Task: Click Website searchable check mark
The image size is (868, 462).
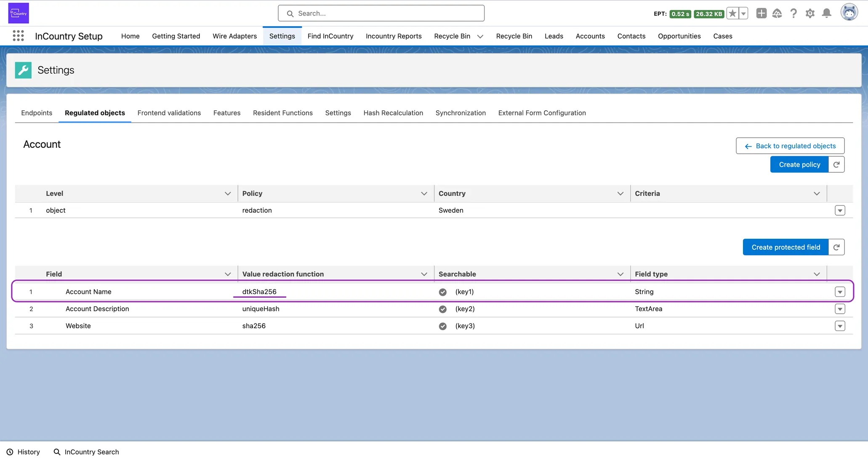Action: pyautogui.click(x=442, y=326)
